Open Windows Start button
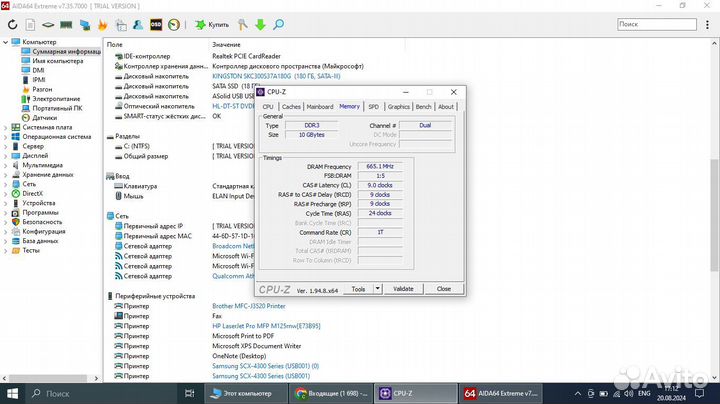 [x=12, y=393]
